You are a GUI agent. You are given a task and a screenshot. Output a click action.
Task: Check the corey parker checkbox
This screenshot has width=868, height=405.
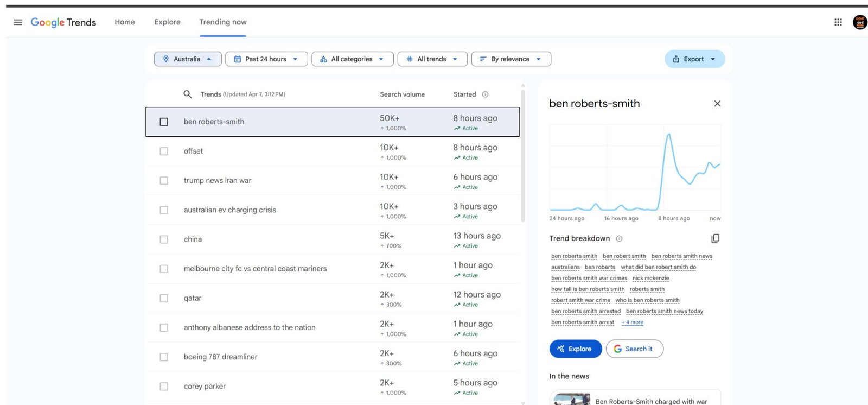[164, 387]
